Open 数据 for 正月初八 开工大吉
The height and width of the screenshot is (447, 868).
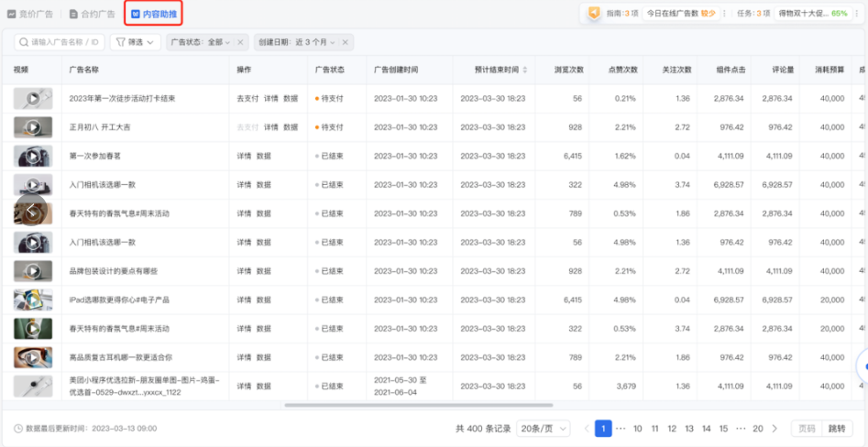coord(291,127)
